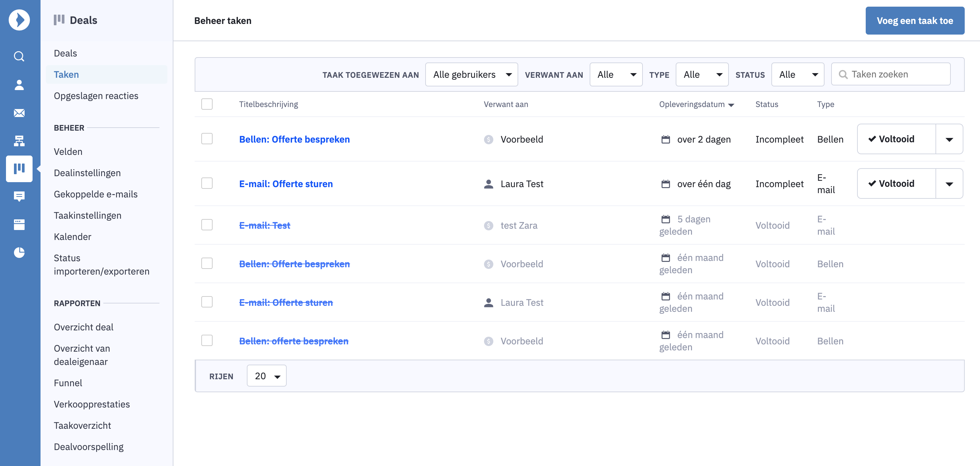The height and width of the screenshot is (466, 980).
Task: Click the Titelbeschrijving column header
Action: (268, 104)
